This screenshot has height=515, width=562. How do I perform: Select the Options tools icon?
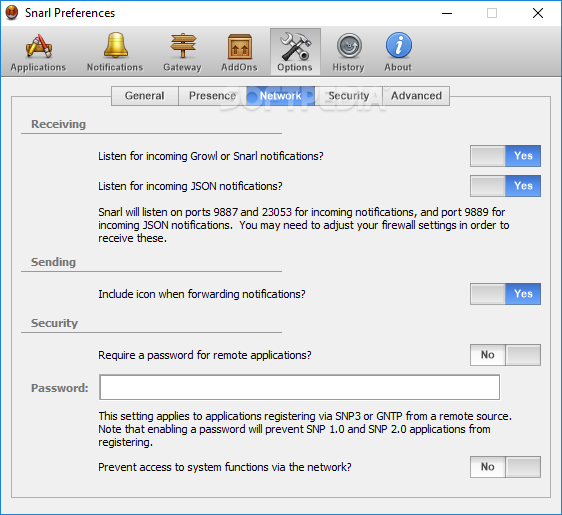point(295,52)
